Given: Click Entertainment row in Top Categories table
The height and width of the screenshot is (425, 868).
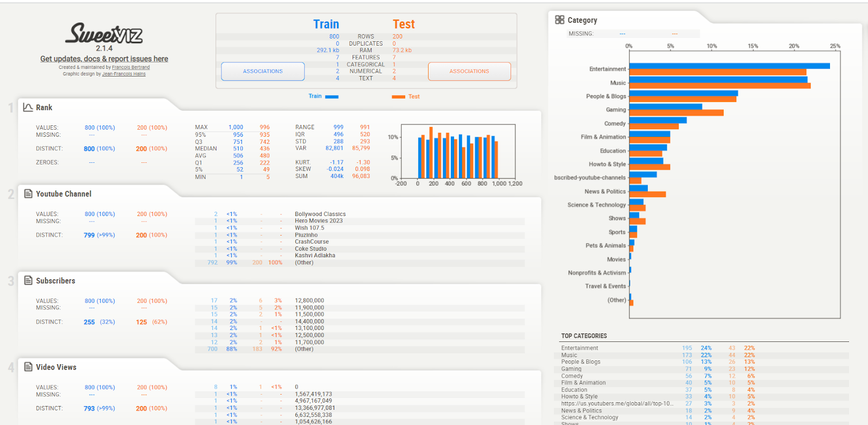Looking at the screenshot, I should pos(705,348).
